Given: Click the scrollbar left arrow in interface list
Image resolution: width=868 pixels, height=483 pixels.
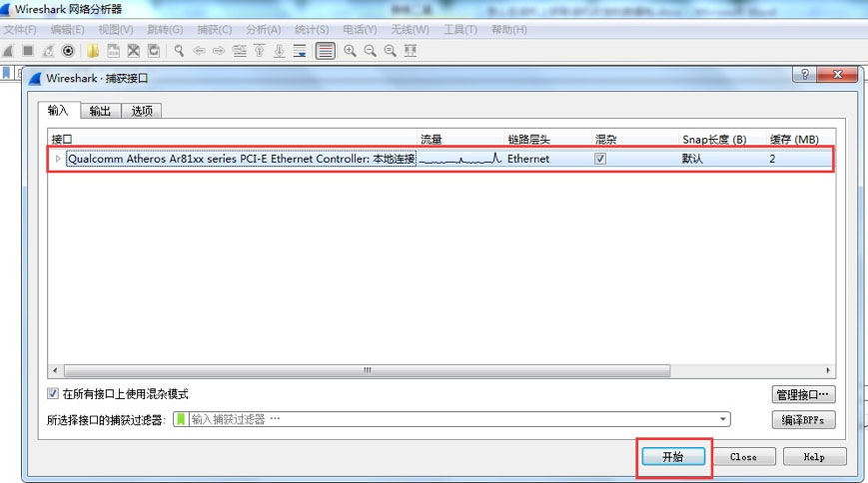Looking at the screenshot, I should pyautogui.click(x=54, y=370).
